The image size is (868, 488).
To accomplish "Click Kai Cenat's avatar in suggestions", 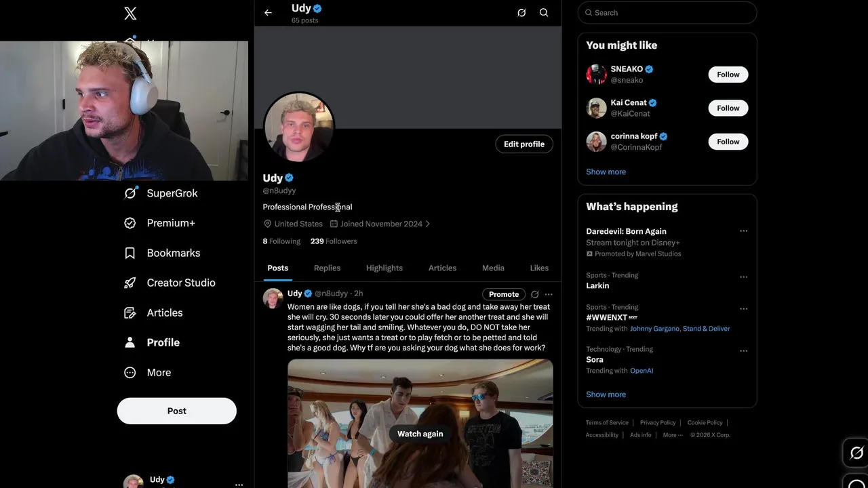I will click(596, 108).
